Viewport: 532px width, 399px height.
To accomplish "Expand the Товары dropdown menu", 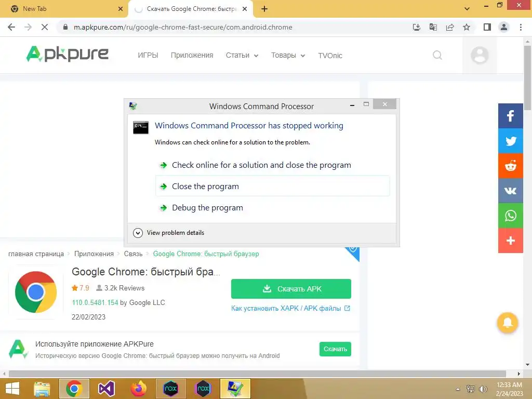I will pos(288,55).
